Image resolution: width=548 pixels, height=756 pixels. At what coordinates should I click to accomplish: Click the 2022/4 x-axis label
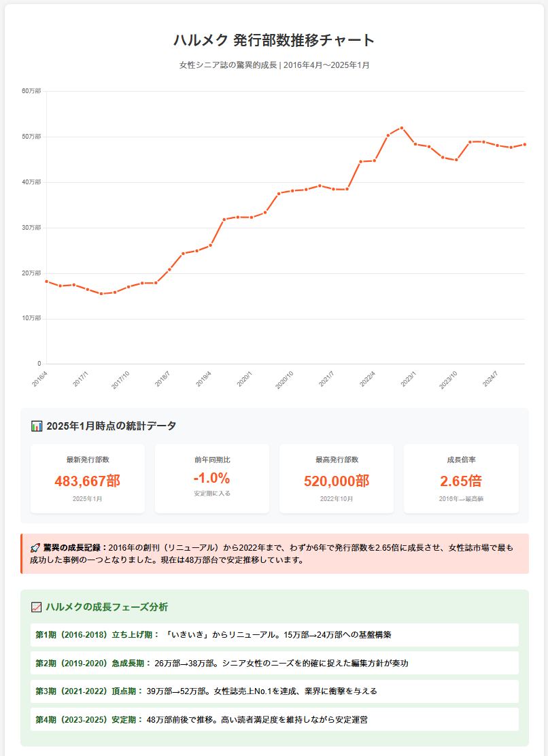(x=368, y=378)
